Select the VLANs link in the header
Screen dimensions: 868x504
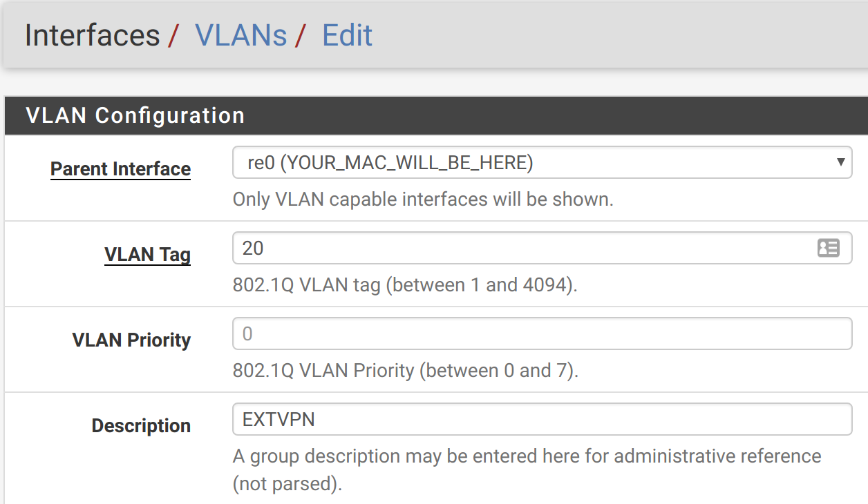(x=241, y=35)
